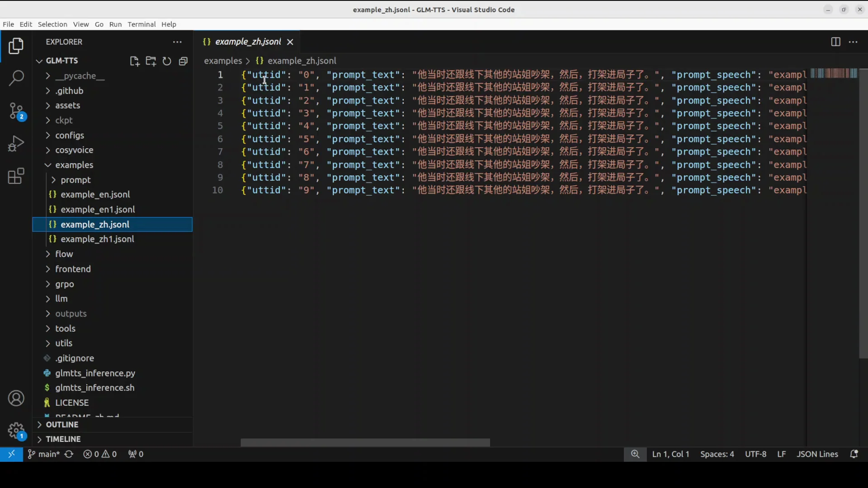The width and height of the screenshot is (868, 488).
Task: Collapse the examples folder
Action: tap(74, 164)
